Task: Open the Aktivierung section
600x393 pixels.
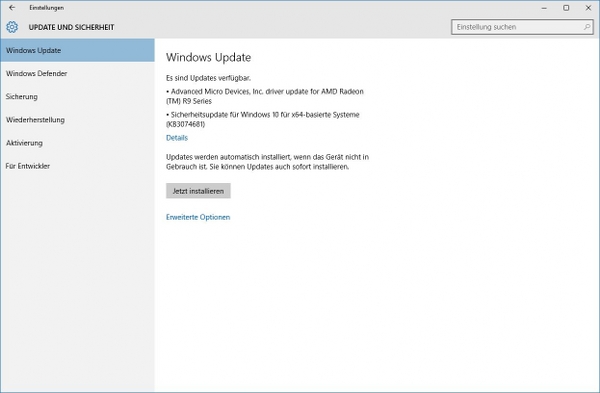Action: pos(77,143)
